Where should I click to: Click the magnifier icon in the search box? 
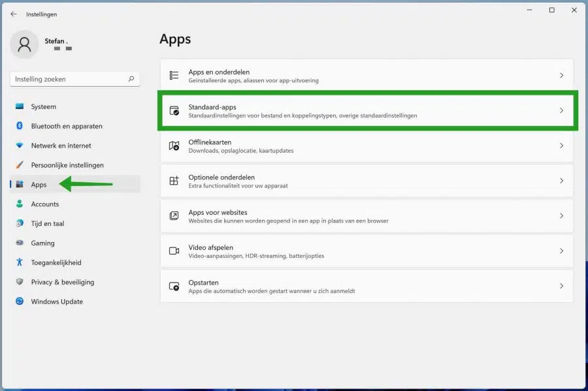131,78
